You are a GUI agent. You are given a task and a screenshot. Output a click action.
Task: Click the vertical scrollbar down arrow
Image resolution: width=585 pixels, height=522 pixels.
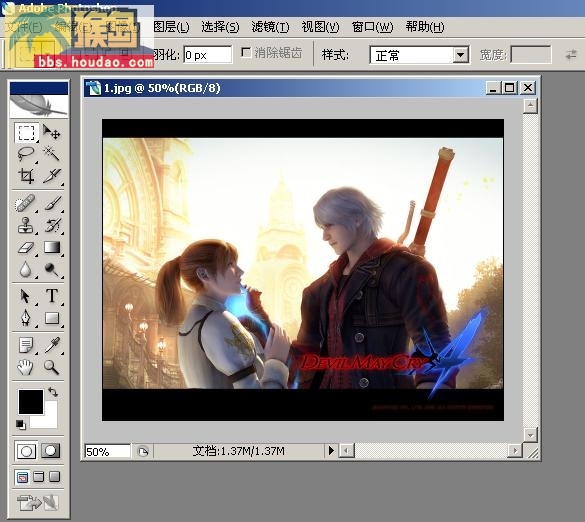530,435
